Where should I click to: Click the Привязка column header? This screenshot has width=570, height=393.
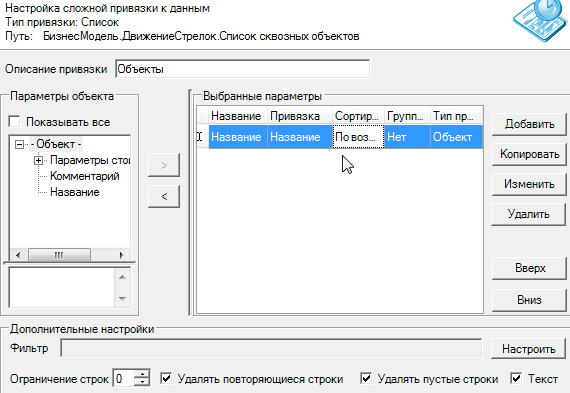pos(300,116)
